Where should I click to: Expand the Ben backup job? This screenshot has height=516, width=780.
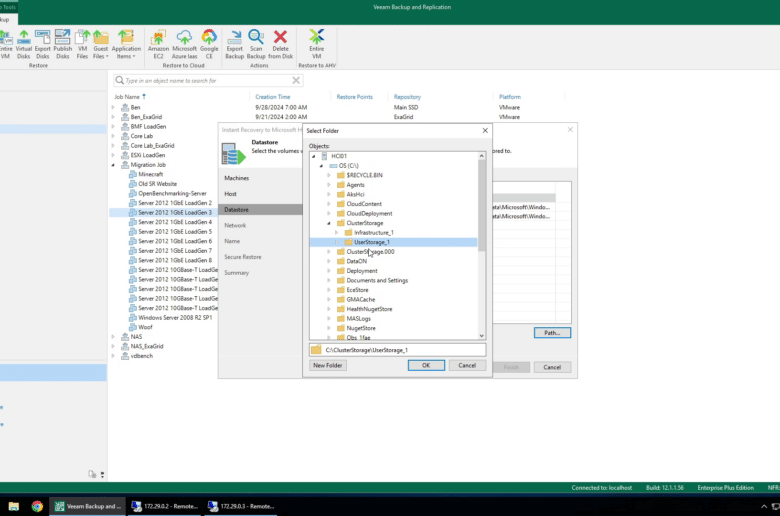click(x=113, y=107)
